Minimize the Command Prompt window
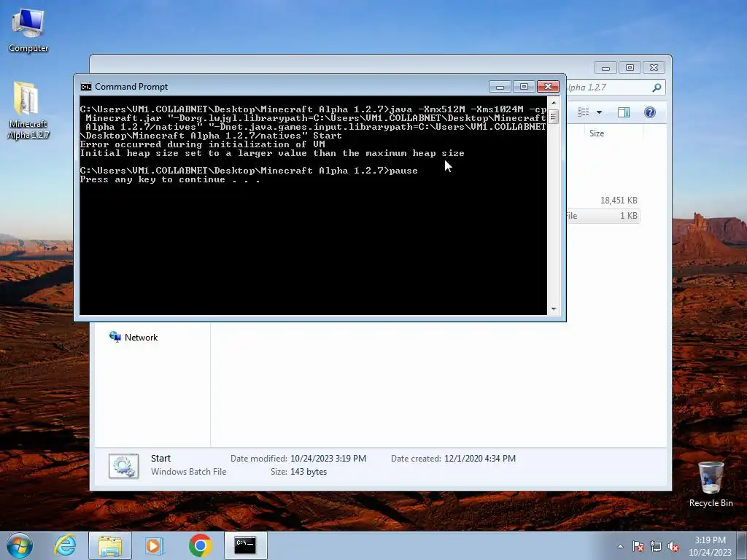This screenshot has height=560, width=747. tap(500, 87)
